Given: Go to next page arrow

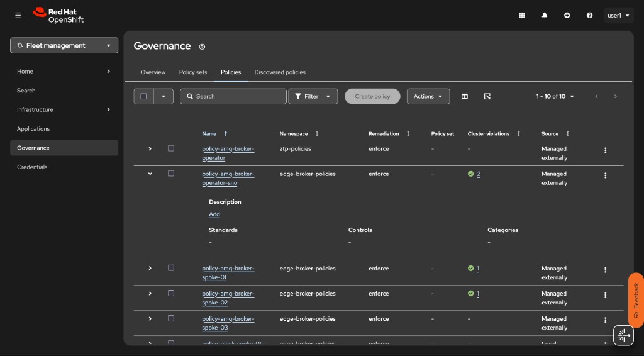Looking at the screenshot, I should click(x=615, y=96).
